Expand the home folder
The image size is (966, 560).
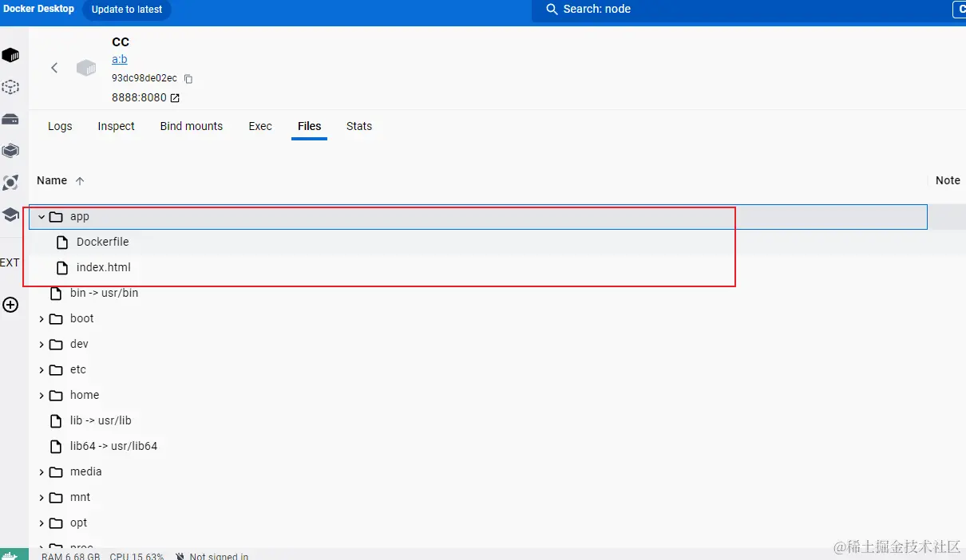(42, 395)
